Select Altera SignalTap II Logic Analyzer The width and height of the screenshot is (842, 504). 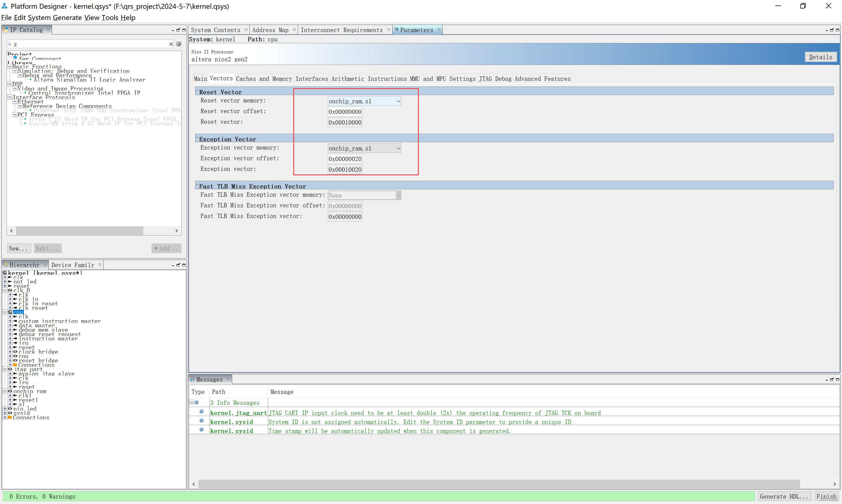[x=89, y=80]
